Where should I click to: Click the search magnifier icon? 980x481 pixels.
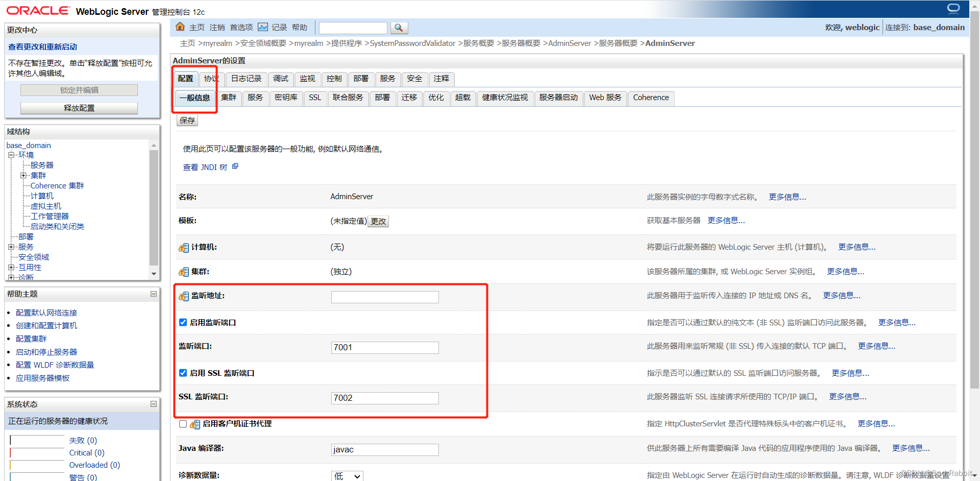(399, 28)
